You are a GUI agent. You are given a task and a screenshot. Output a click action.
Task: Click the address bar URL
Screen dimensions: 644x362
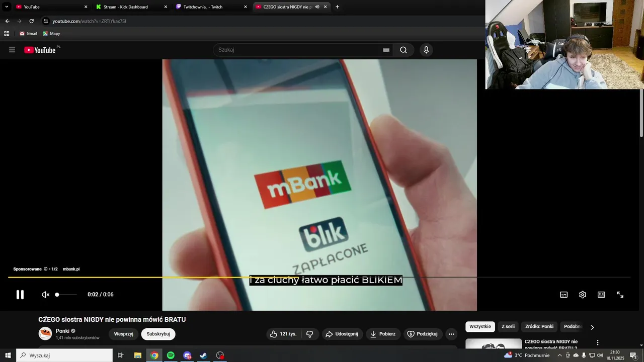point(90,21)
